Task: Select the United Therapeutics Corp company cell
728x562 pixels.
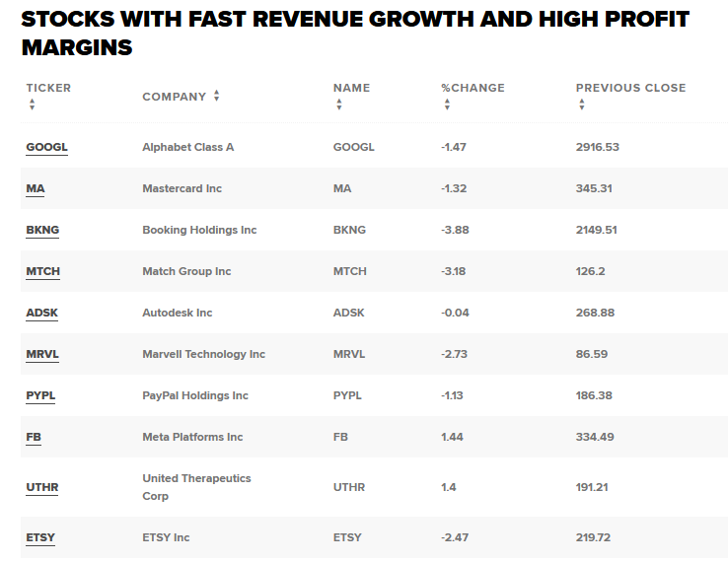Action: tap(197, 487)
